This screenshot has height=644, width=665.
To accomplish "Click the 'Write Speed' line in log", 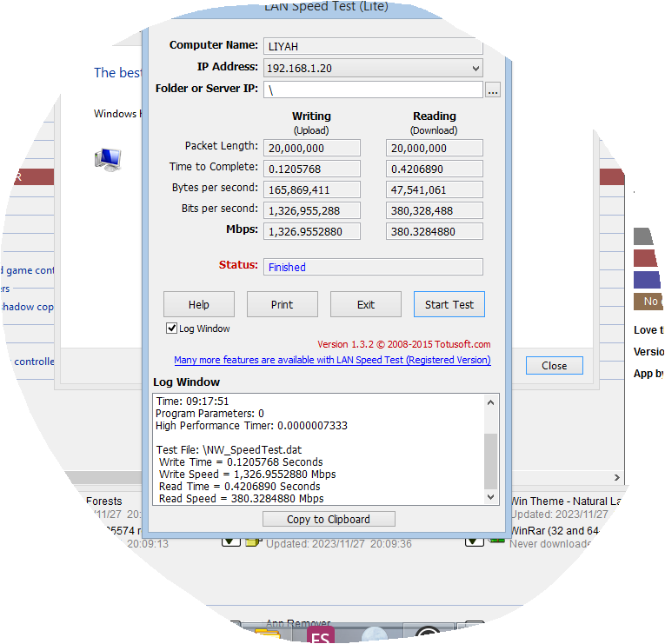I will pos(247,474).
